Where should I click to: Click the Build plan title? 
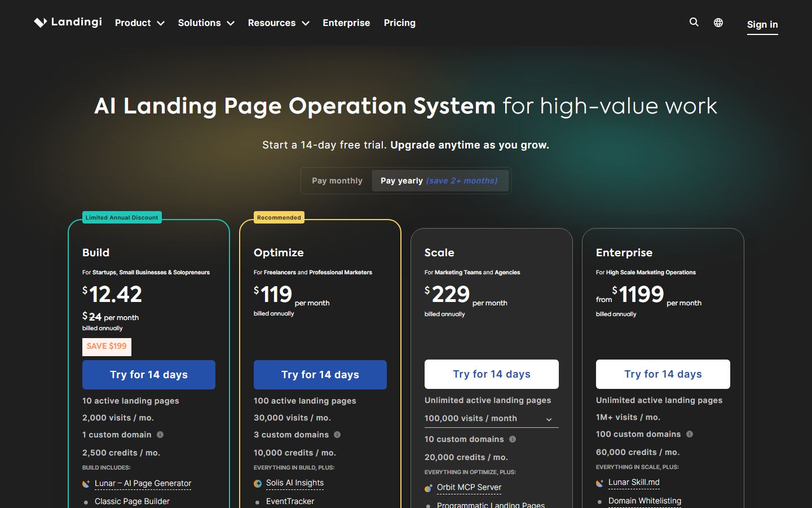coord(96,253)
